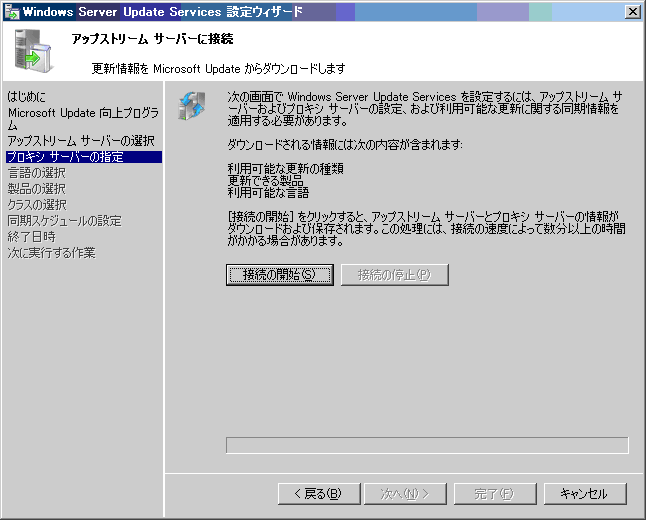Click the empty connection progress bar

(427, 445)
